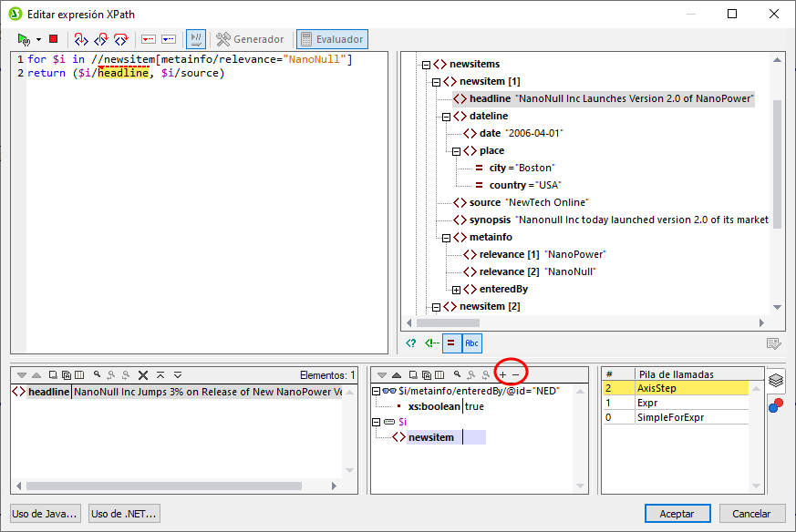Expand the enteredBy tree node
This screenshot has width=796, height=532.
tap(457, 290)
